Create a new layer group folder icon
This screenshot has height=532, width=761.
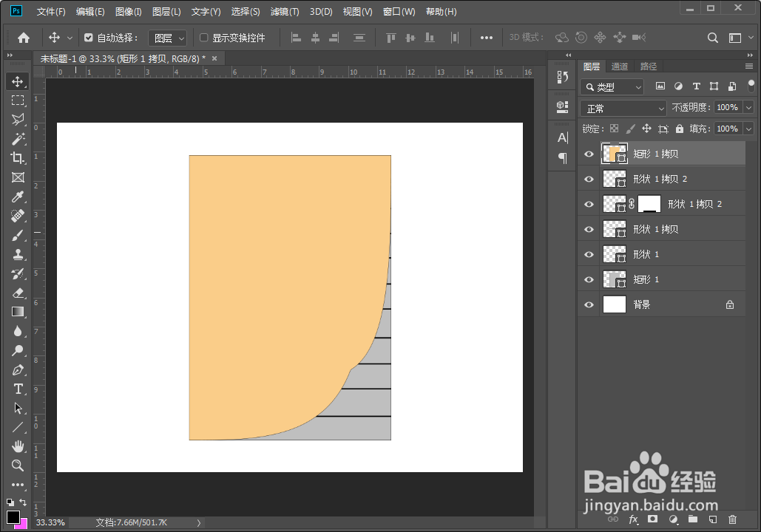[x=693, y=519]
